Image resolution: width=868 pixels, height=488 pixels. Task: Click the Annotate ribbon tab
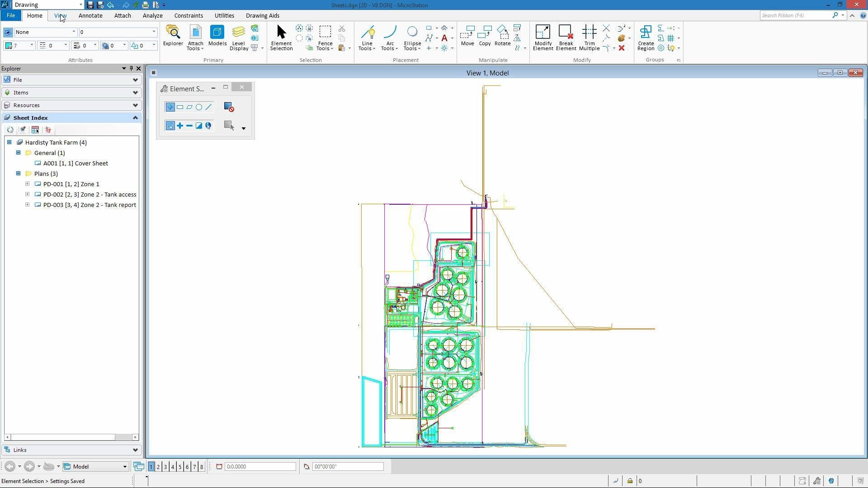90,15
